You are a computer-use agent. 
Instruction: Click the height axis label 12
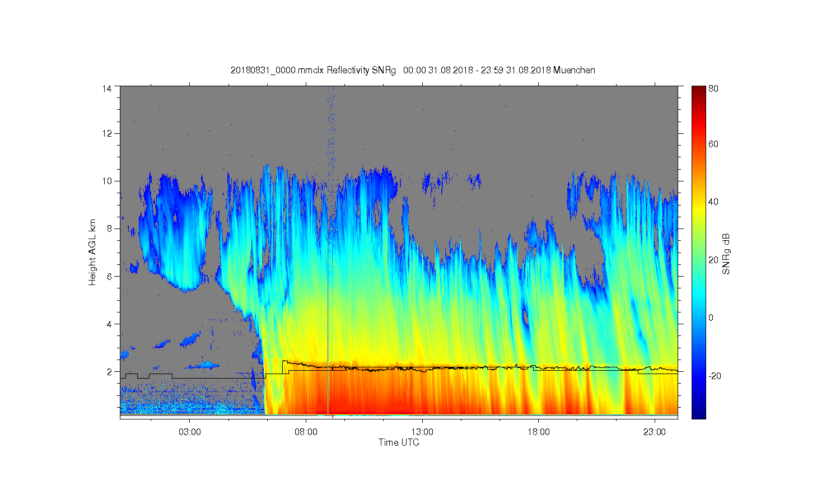click(x=107, y=133)
